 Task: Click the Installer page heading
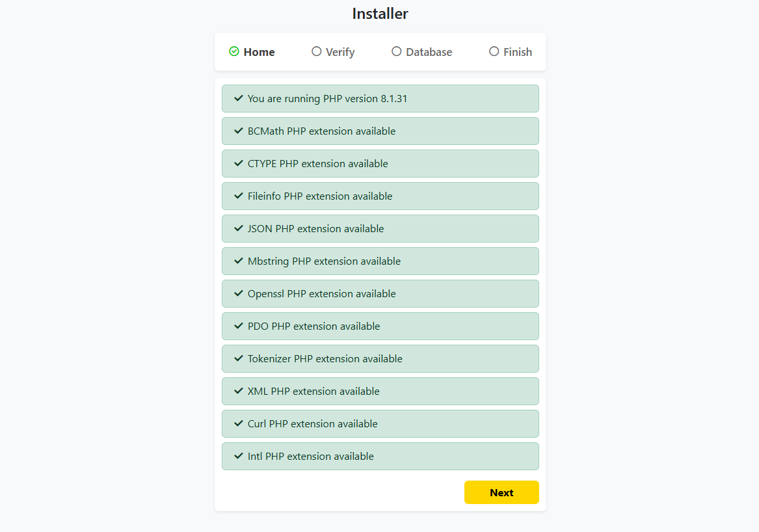coord(380,14)
